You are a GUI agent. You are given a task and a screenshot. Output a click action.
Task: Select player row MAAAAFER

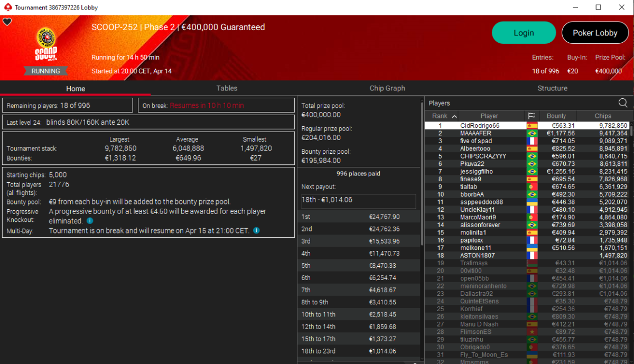pyautogui.click(x=527, y=134)
